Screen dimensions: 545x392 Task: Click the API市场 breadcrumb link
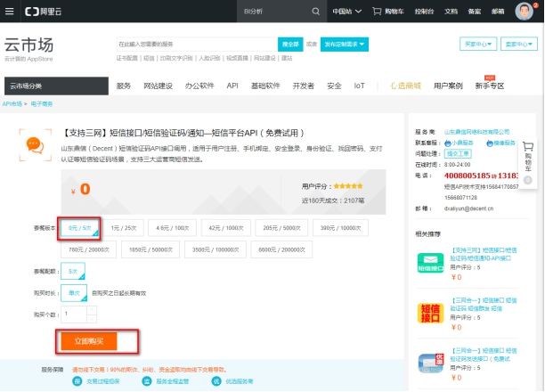pyautogui.click(x=12, y=104)
